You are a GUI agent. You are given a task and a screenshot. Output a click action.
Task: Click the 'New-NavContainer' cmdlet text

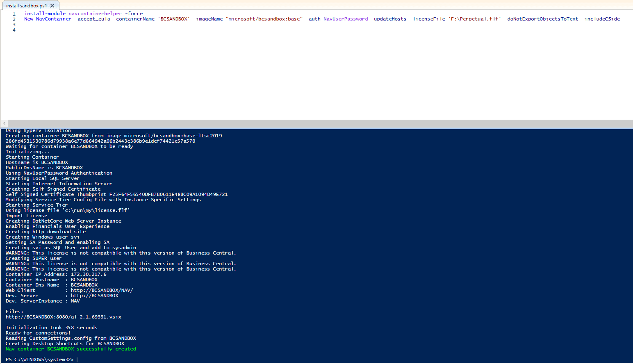[x=48, y=19]
